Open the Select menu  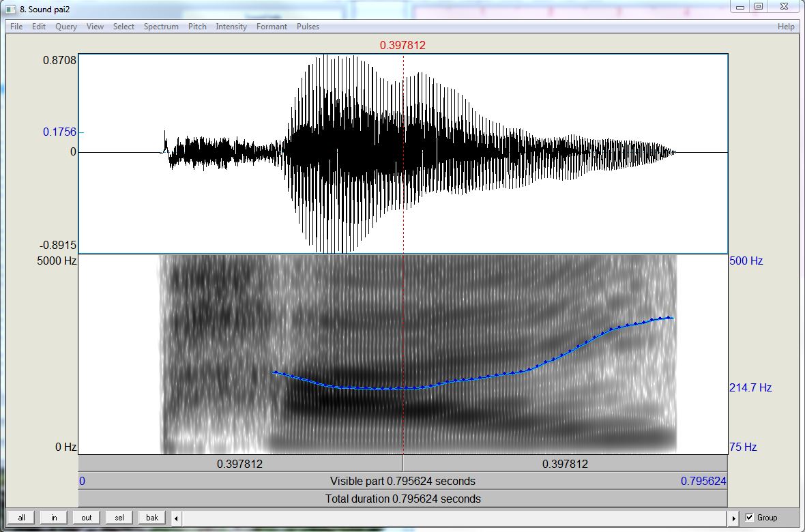(x=123, y=27)
